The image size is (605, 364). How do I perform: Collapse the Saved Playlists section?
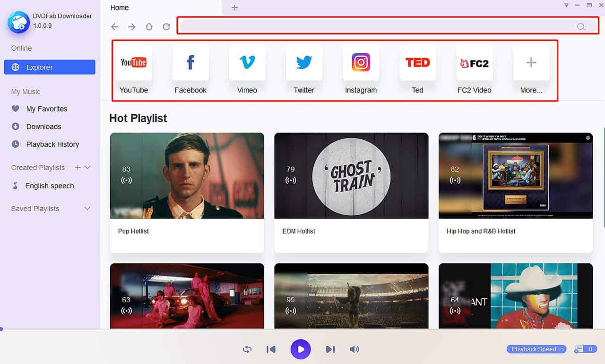click(87, 208)
